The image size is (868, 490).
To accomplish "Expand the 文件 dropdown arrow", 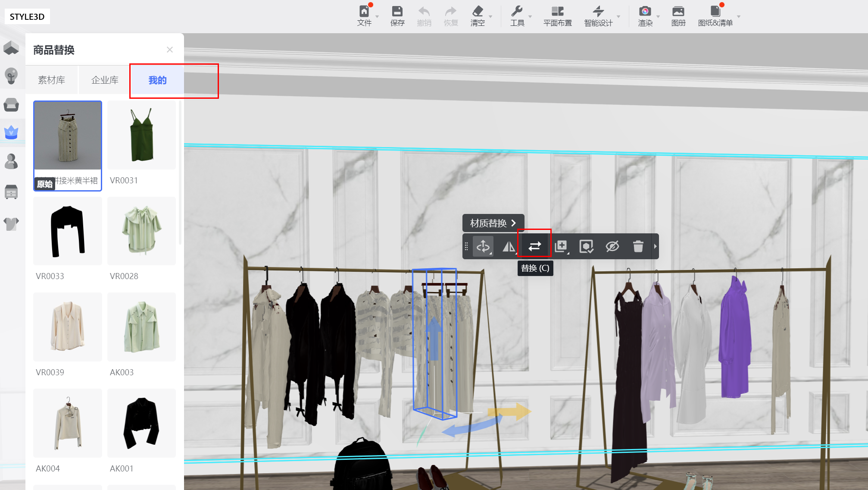I will 377,17.
